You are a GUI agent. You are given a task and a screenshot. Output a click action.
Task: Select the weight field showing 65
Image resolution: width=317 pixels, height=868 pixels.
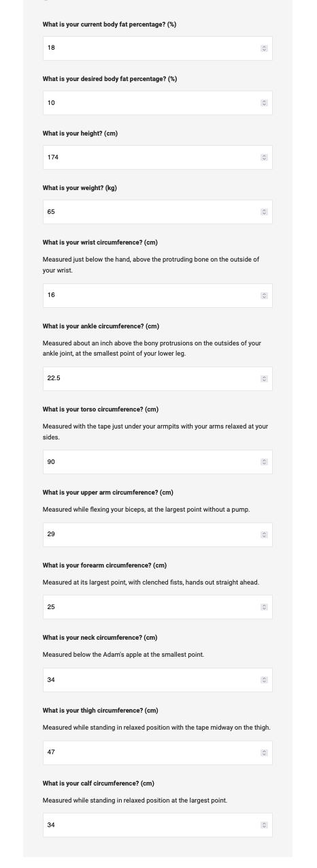pos(157,212)
